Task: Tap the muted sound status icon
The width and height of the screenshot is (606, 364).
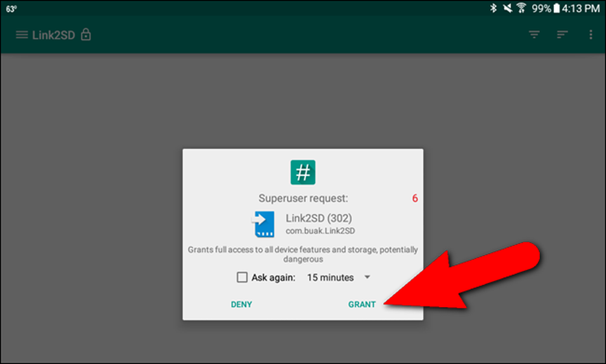Action: click(x=507, y=8)
